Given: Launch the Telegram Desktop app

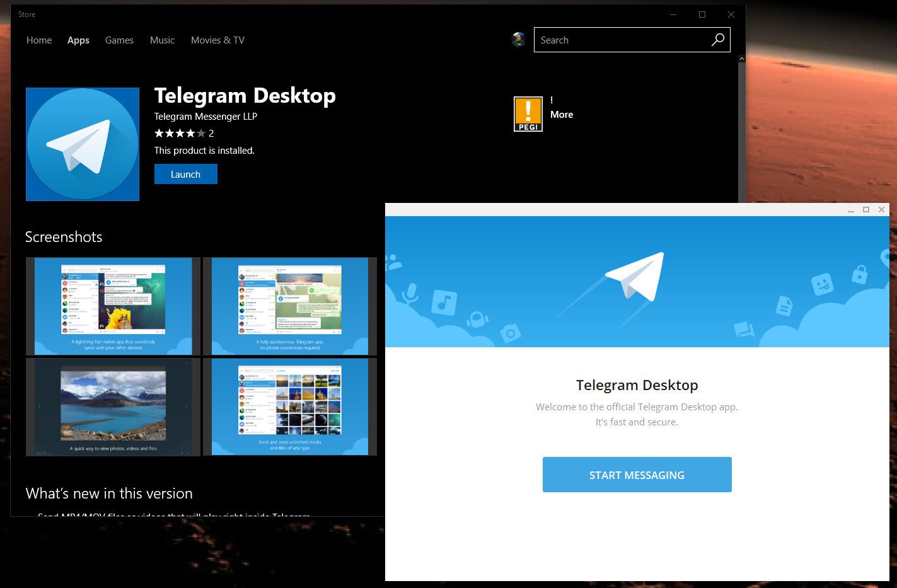Looking at the screenshot, I should [x=186, y=174].
